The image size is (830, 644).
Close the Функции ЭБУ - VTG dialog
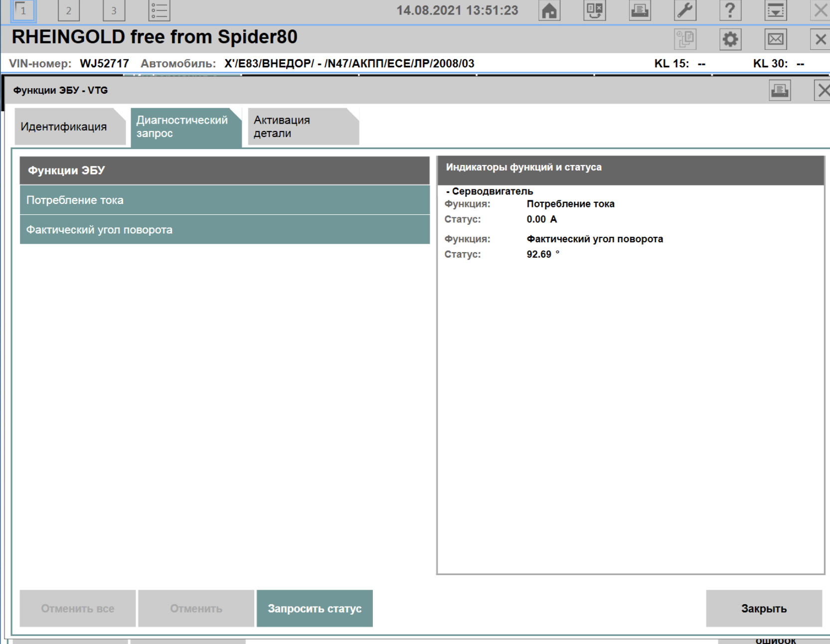823,91
